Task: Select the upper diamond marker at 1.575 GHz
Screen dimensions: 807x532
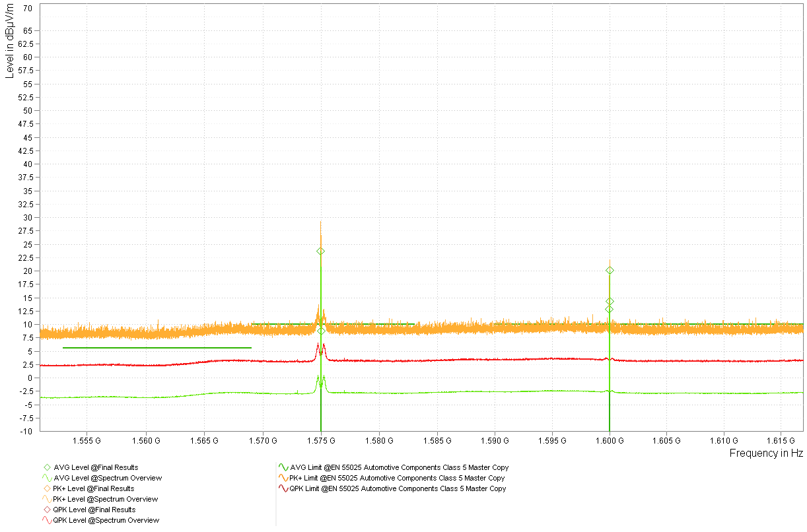Action: pyautogui.click(x=320, y=251)
